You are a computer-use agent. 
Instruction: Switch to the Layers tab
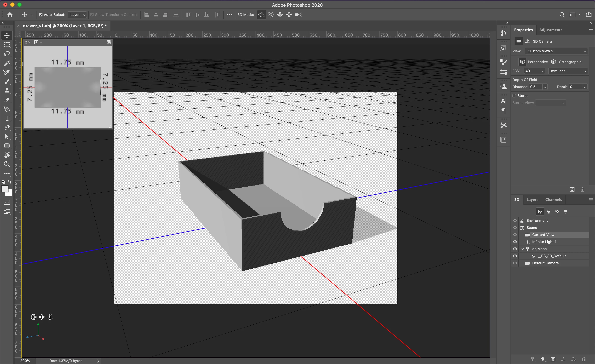coord(532,200)
